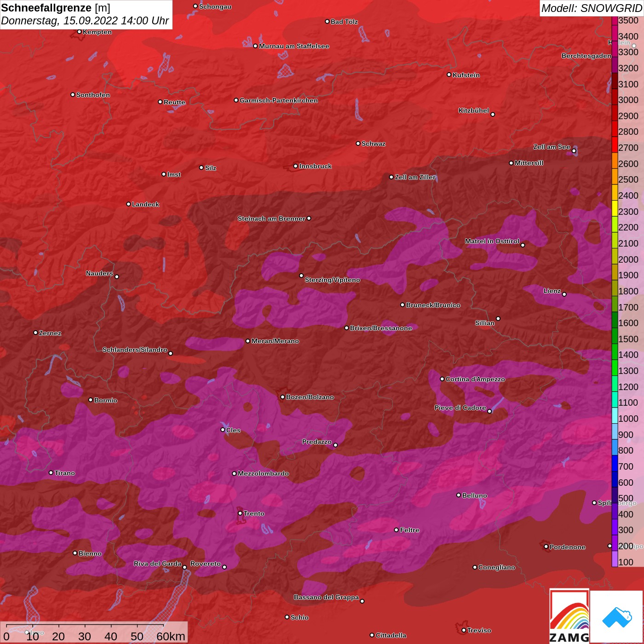The image size is (644, 644).
Task: Click the Berchtesgaden label
Action: pyautogui.click(x=586, y=56)
